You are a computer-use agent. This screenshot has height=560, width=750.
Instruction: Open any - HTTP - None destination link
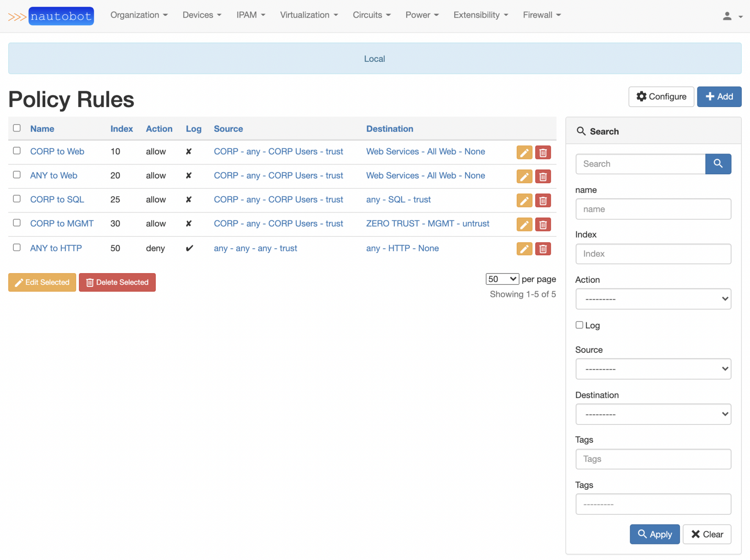[x=402, y=248]
